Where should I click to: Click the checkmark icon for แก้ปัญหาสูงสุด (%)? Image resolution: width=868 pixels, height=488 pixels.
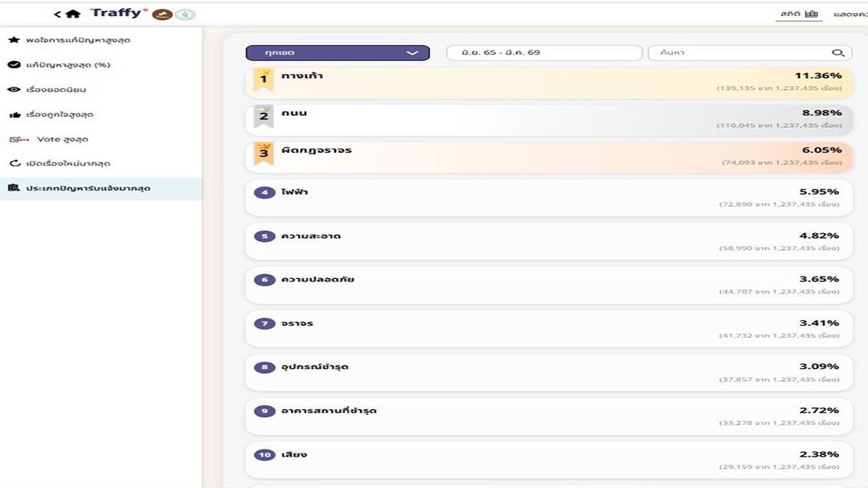pyautogui.click(x=14, y=64)
